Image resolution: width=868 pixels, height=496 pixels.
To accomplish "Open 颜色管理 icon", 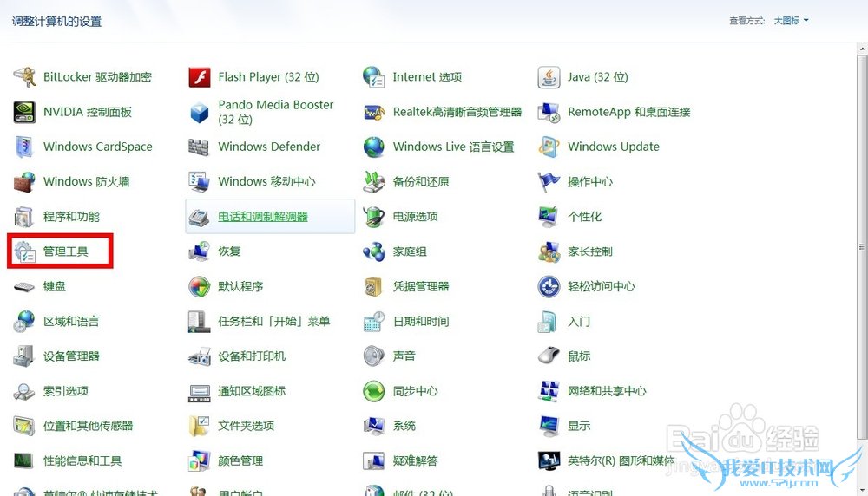I will 200,460.
